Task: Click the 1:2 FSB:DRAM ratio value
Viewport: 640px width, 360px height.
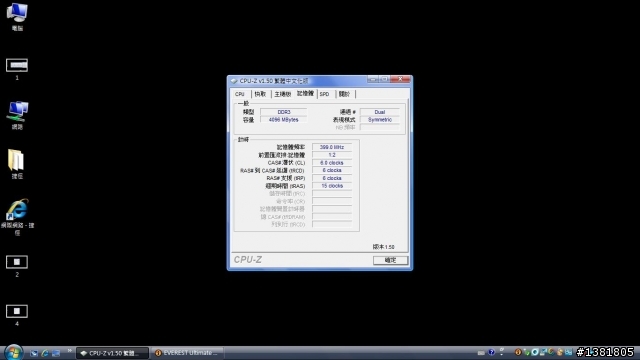Action: point(332,155)
